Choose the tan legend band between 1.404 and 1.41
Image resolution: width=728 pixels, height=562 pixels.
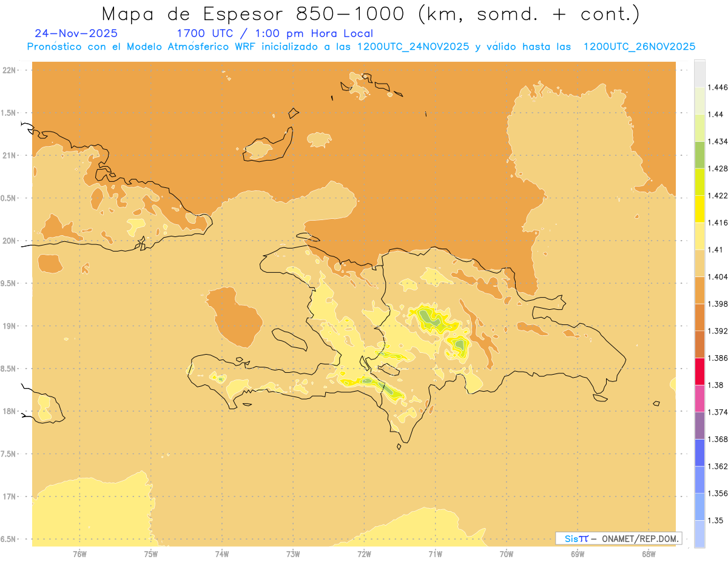(x=699, y=263)
